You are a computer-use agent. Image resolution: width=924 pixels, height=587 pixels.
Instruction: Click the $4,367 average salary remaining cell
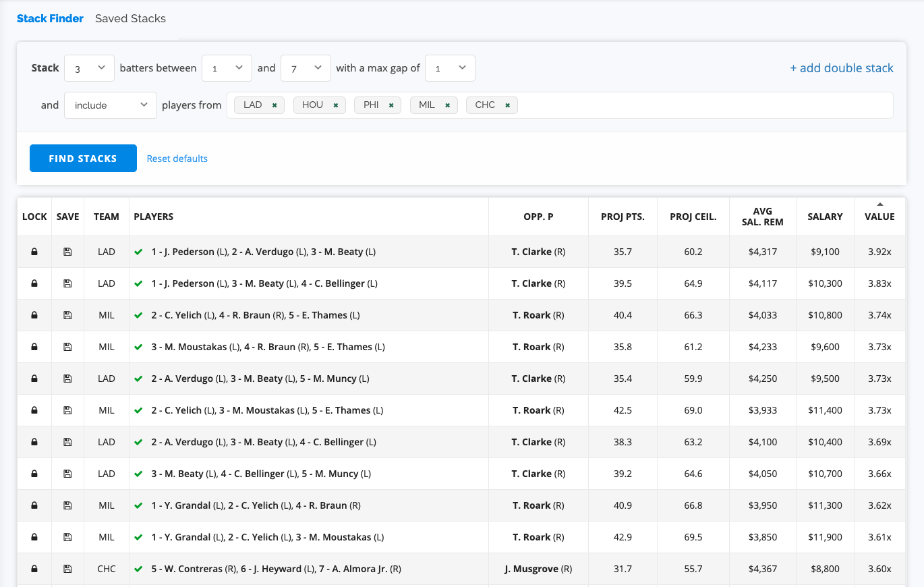tap(762, 569)
